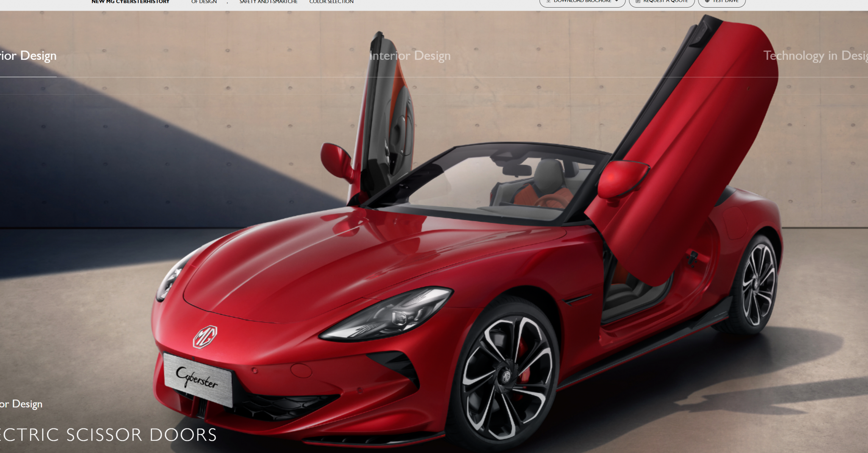Open the Of Design navigation link

click(x=204, y=2)
